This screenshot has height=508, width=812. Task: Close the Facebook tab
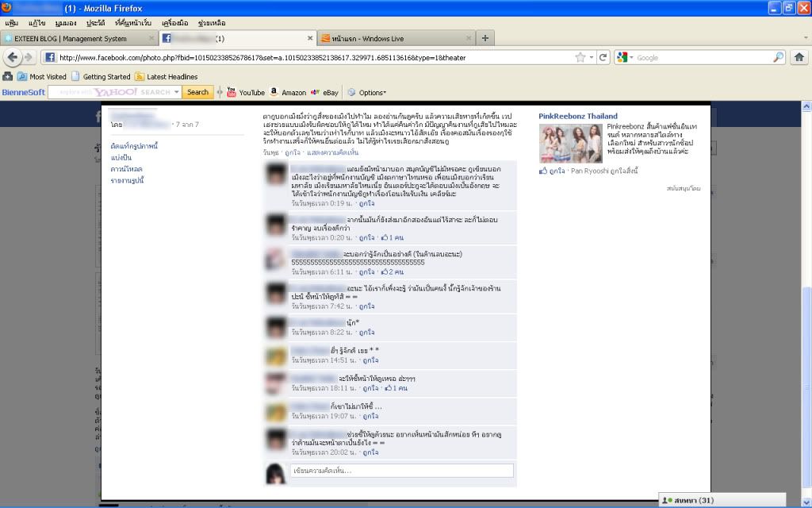click(310, 38)
